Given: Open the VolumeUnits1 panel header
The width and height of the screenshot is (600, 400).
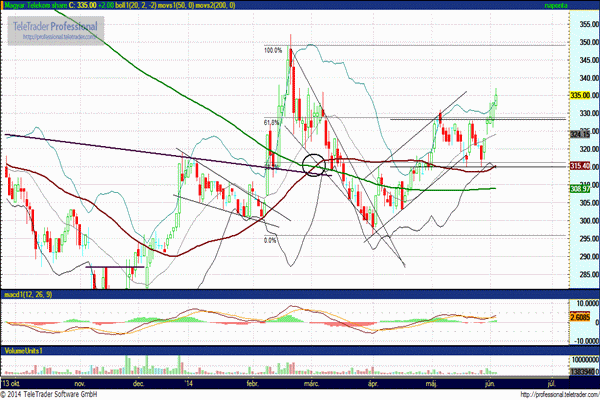Looking at the screenshot, I should 23,351.
